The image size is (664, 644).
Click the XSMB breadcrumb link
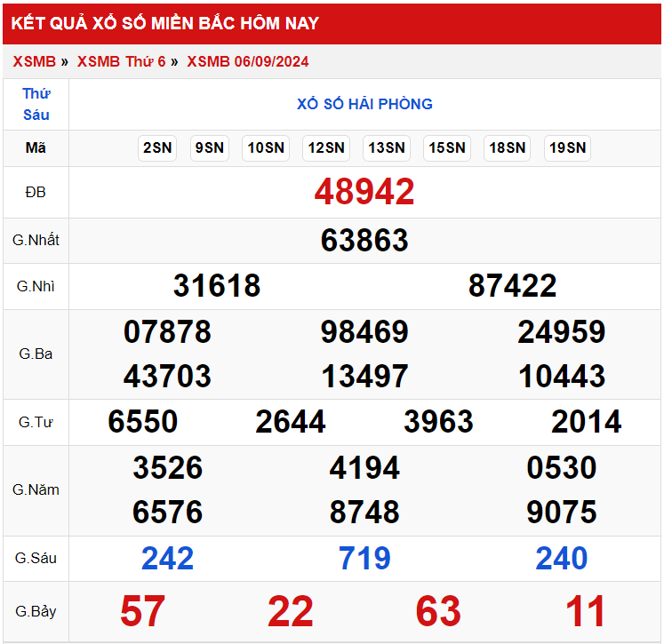[x=34, y=61]
